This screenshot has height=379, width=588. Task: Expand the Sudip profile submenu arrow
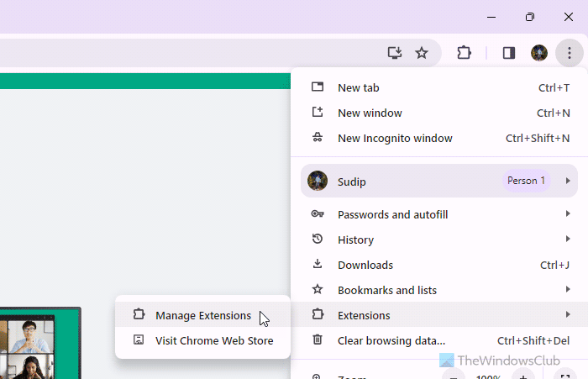coord(568,181)
